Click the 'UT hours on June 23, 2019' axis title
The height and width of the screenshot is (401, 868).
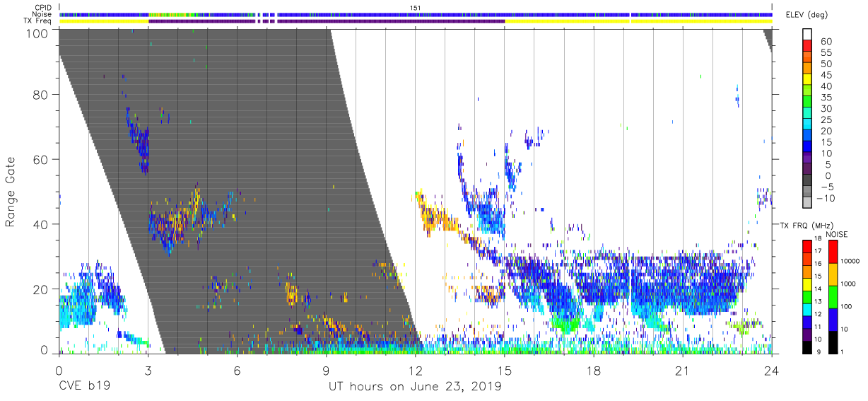416,387
